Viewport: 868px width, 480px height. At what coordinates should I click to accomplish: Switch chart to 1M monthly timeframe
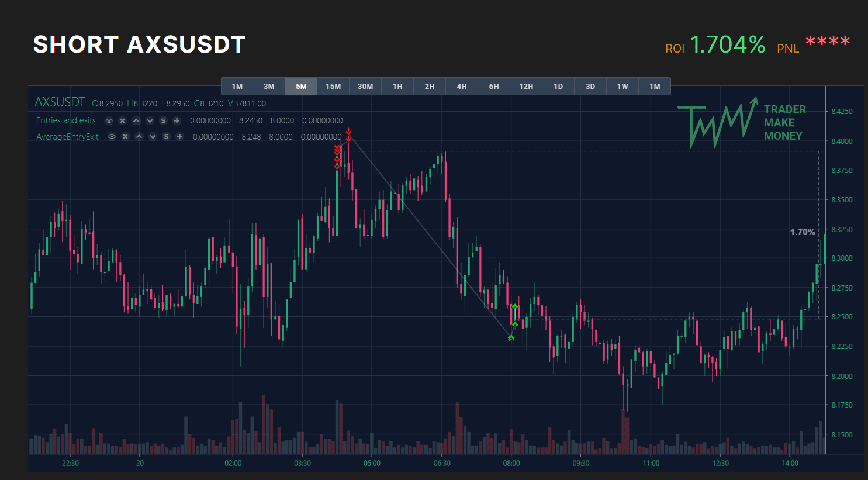click(655, 86)
